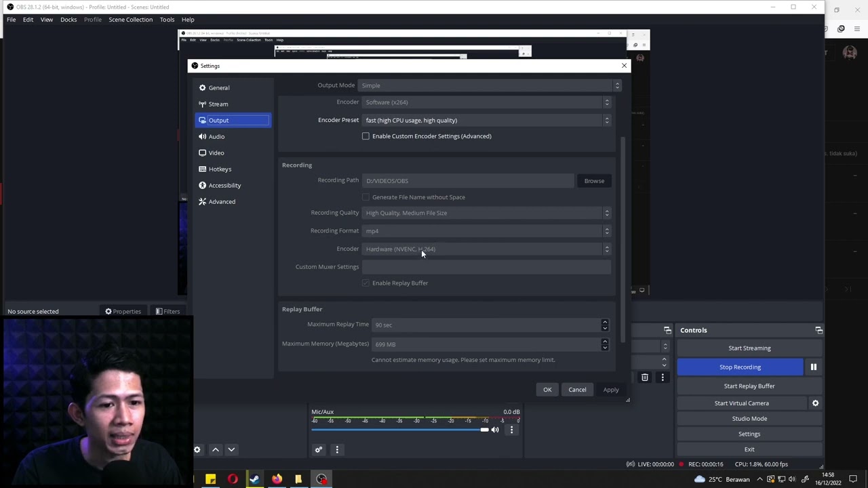Image resolution: width=868 pixels, height=488 pixels.
Task: Click Recording Path input field
Action: coord(468,181)
